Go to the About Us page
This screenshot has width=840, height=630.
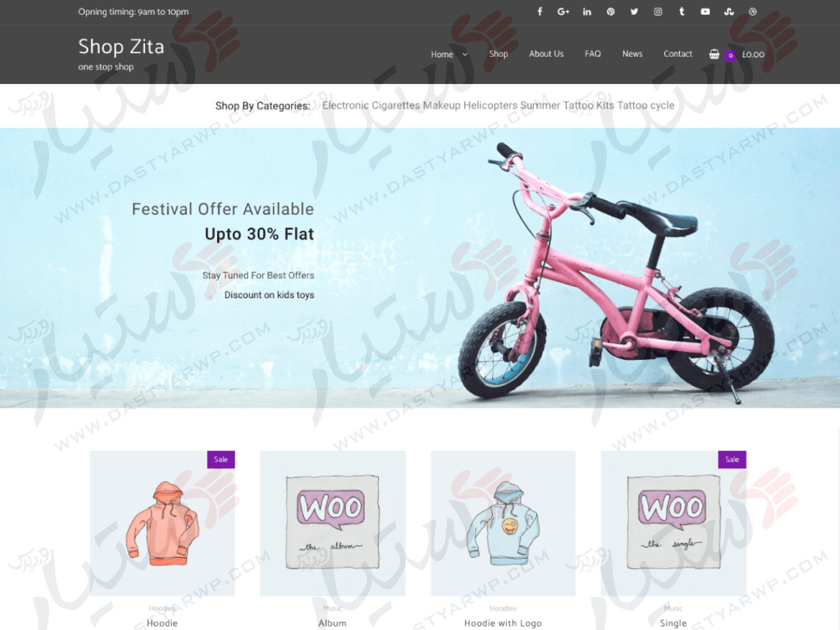pyautogui.click(x=546, y=54)
